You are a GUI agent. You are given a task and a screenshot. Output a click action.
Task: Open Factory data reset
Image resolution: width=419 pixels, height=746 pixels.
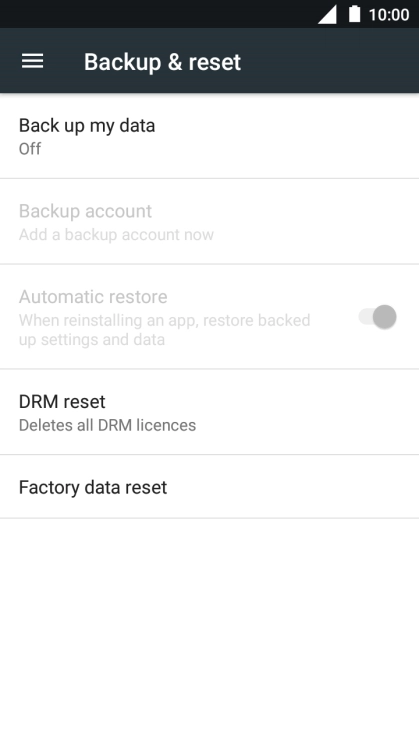tap(209, 487)
